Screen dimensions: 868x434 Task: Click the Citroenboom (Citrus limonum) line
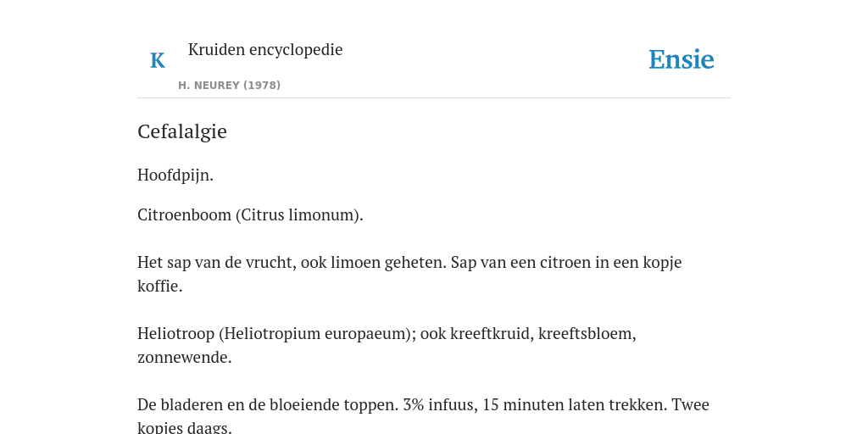tap(250, 214)
